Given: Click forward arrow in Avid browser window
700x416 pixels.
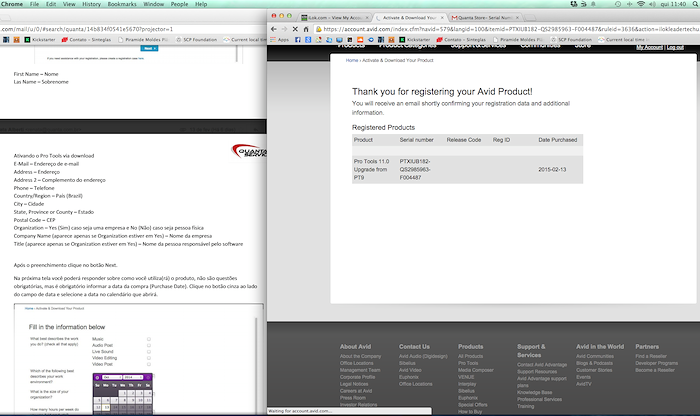Looking at the screenshot, I should coord(284,29).
